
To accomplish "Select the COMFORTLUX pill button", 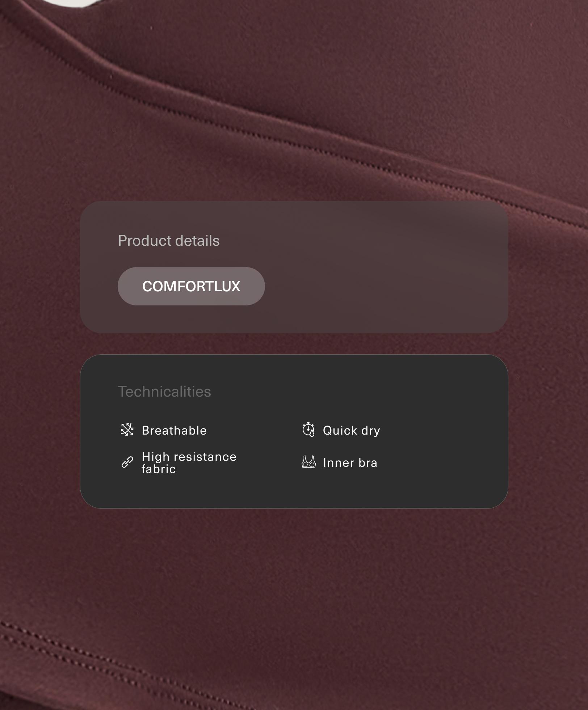I will point(191,286).
